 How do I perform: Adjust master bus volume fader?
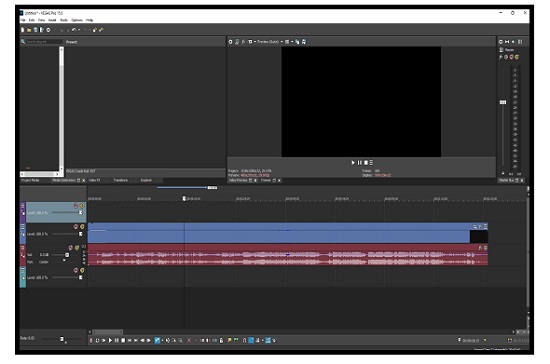(x=503, y=102)
